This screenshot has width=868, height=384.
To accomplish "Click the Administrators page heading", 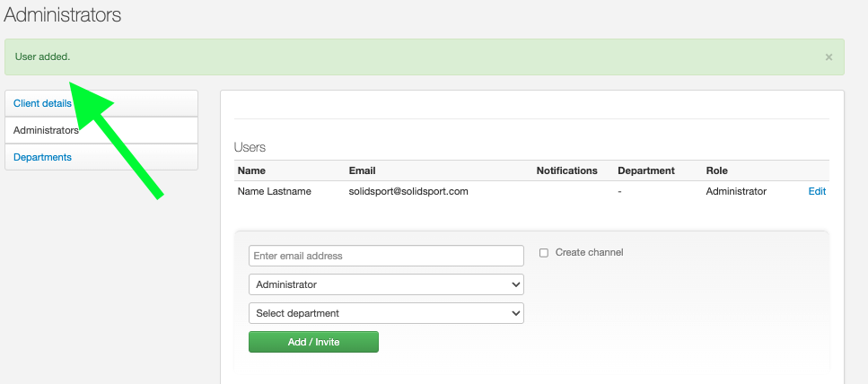I will (x=62, y=15).
